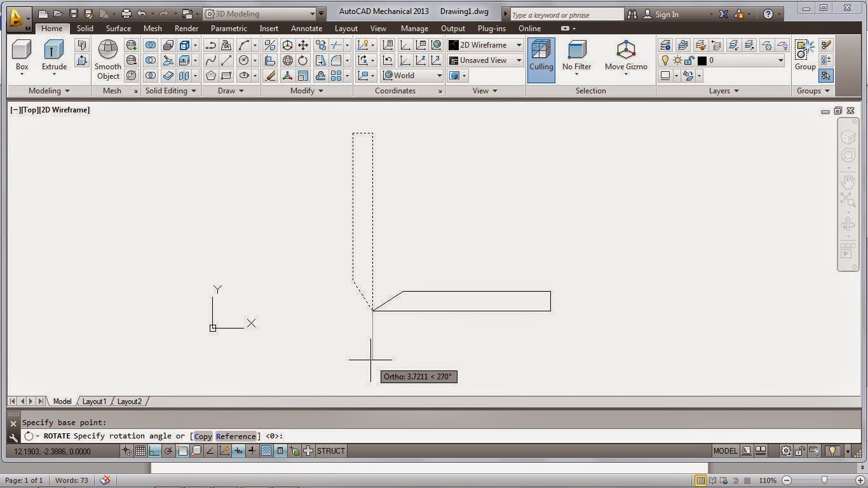Click the Plot printer icon
The width and height of the screenshot is (868, 488).
pos(126,13)
